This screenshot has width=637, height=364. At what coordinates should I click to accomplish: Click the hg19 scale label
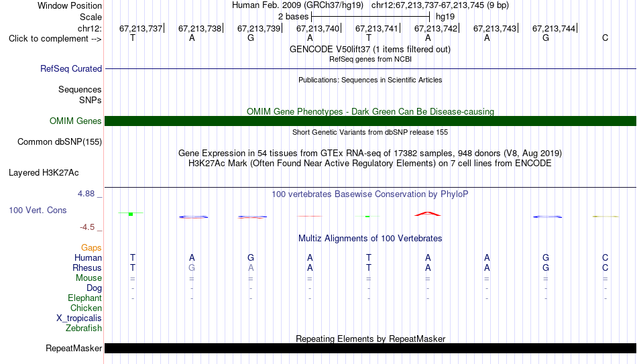tap(445, 17)
